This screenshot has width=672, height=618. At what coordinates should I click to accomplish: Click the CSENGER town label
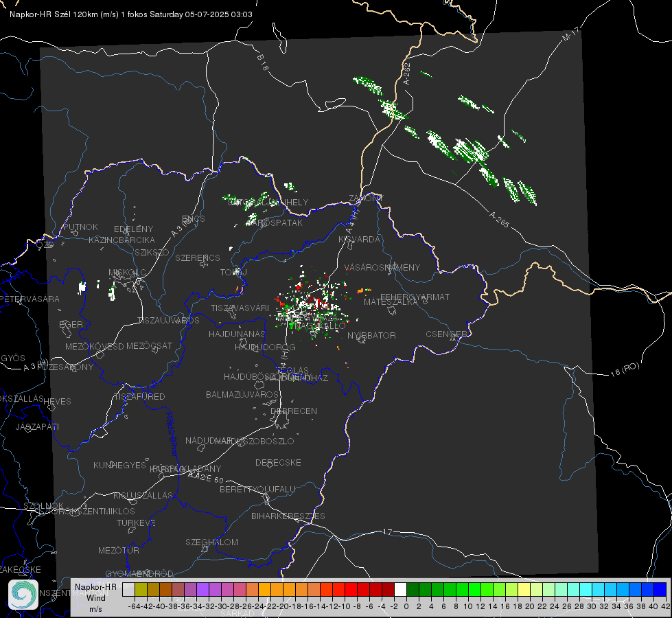(x=446, y=334)
